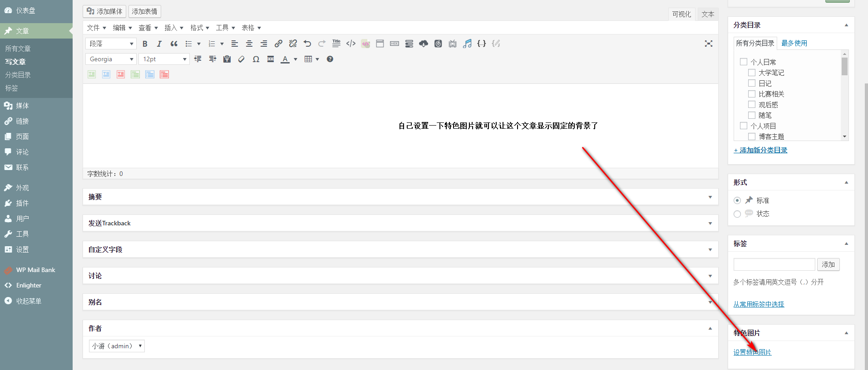
Task: Click the Title heading toolbar icon
Action: [336, 44]
